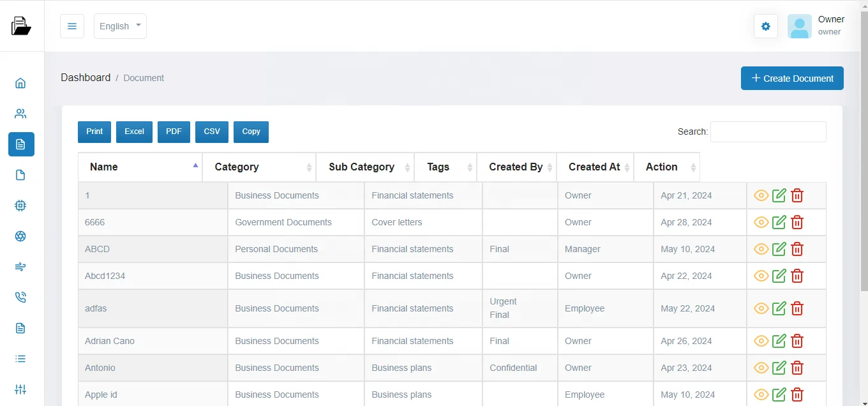Open the home dashboard icon in sidebar
This screenshot has height=406, width=868.
point(21,83)
